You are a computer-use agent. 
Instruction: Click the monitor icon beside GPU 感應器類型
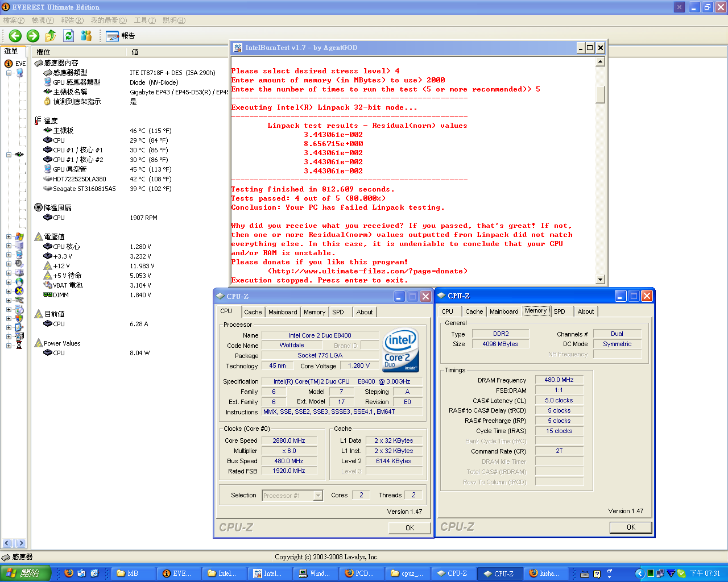[48, 82]
